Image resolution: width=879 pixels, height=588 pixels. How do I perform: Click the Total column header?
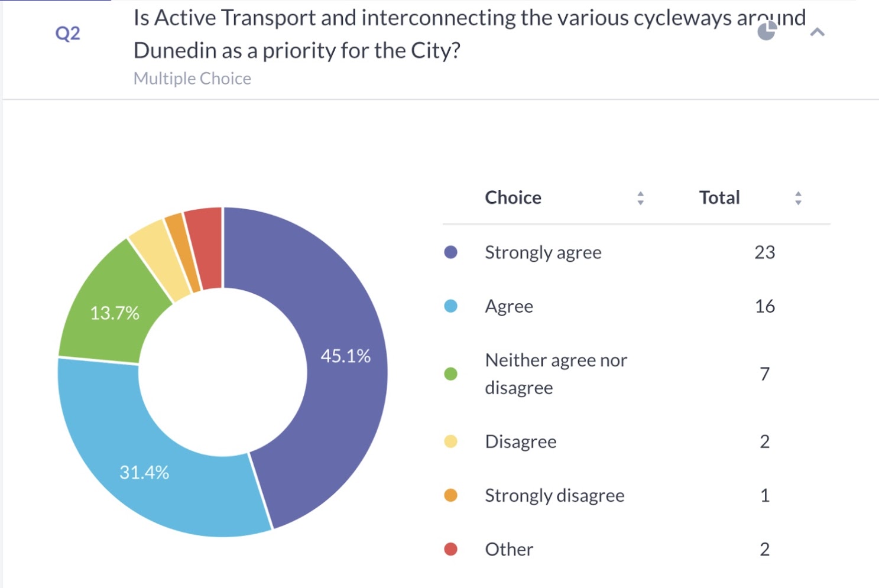719,197
